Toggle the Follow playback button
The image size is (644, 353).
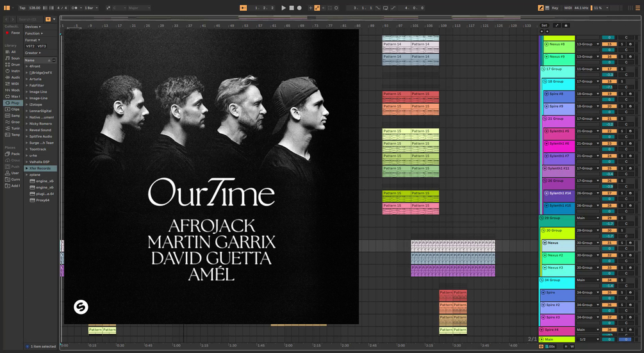pos(243,8)
